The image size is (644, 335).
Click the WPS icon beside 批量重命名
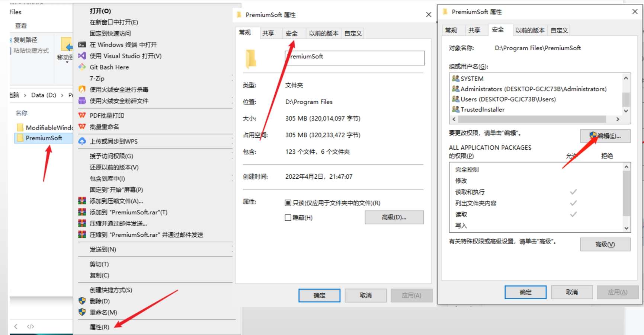82,127
